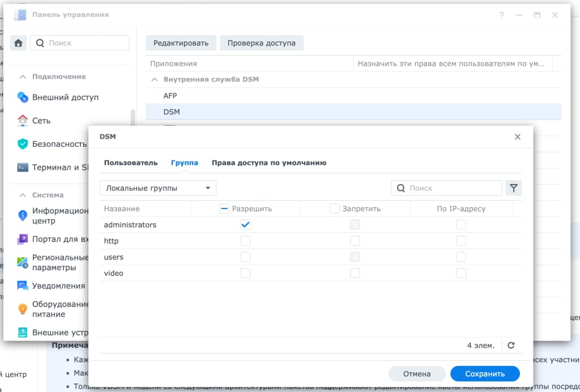This screenshot has height=392, width=580.
Task: Select the Группа tab
Action: point(185,163)
